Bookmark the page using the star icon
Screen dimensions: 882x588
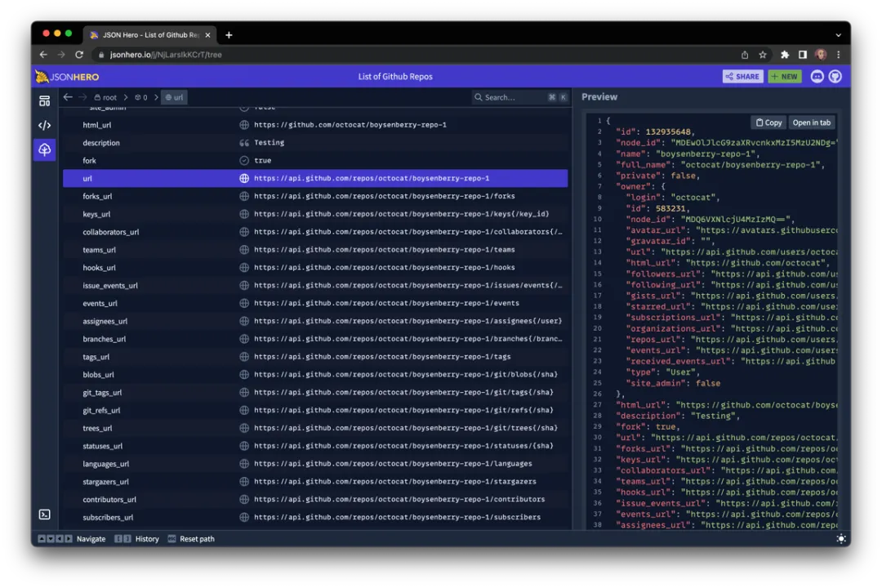point(762,54)
